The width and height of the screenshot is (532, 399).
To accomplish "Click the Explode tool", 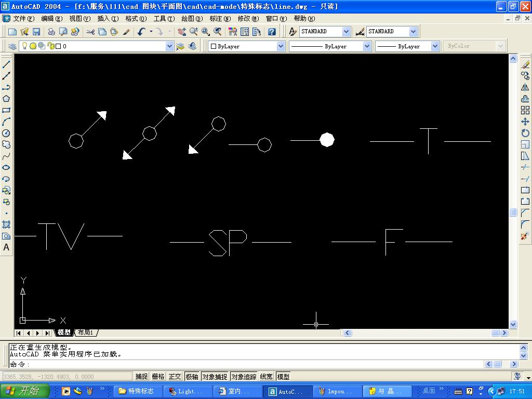I will 525,236.
